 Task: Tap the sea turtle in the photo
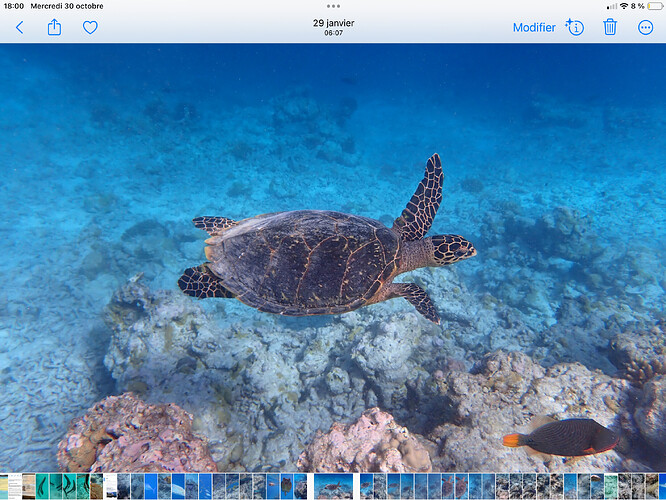[x=327, y=251]
